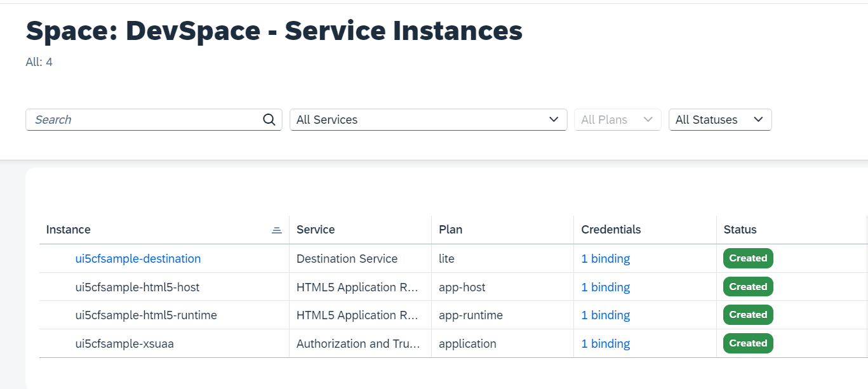Viewport: 868px width, 389px height.
Task: Open the 1 binding link for ui5cfsample-xsuaa
Action: tap(605, 343)
